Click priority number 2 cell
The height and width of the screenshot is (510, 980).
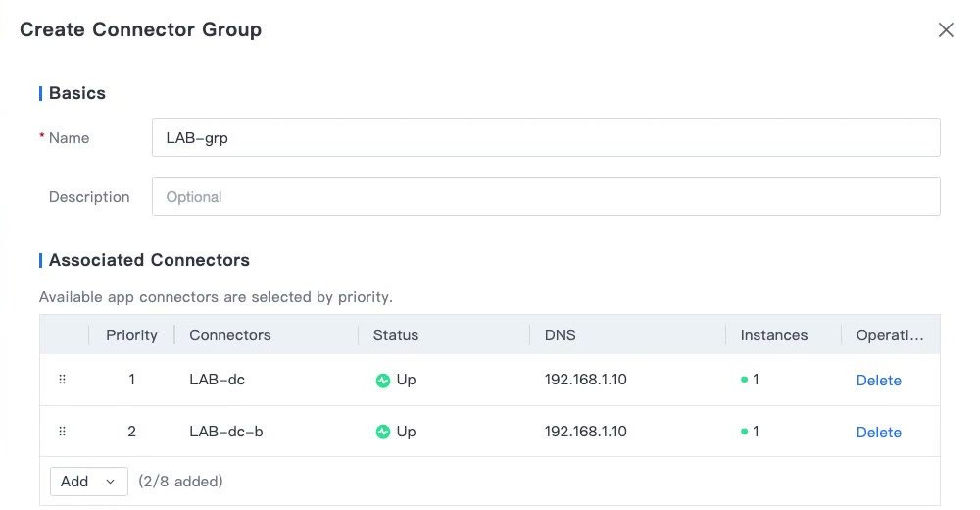click(x=132, y=432)
